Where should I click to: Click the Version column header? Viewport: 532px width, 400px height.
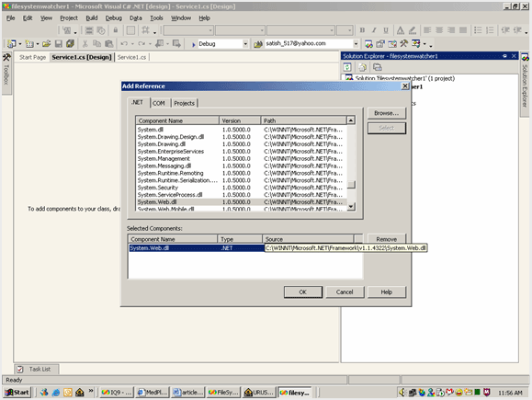pos(240,120)
